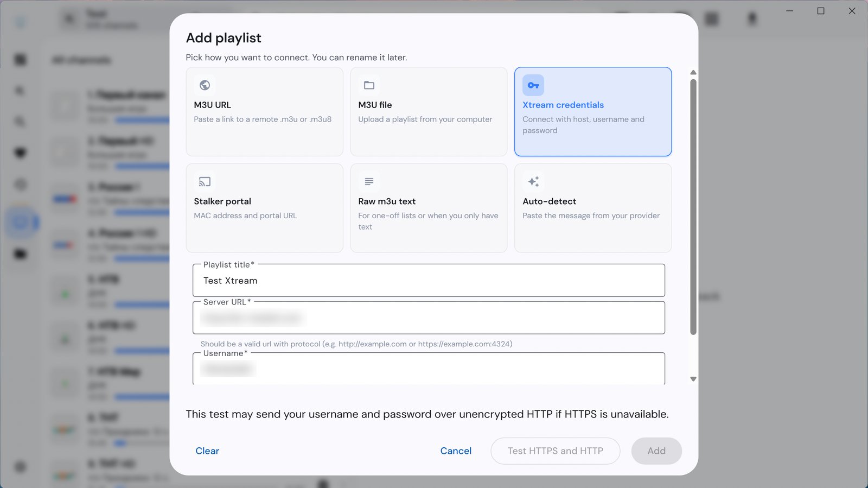Click the 'Should be a valid url' hint
This screenshot has height=488, width=868.
coord(356,344)
